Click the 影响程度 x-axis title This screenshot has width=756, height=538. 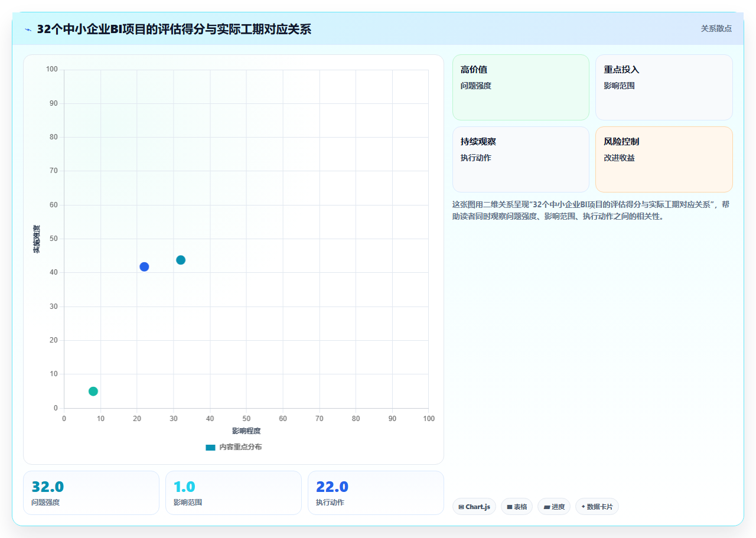pos(246,431)
